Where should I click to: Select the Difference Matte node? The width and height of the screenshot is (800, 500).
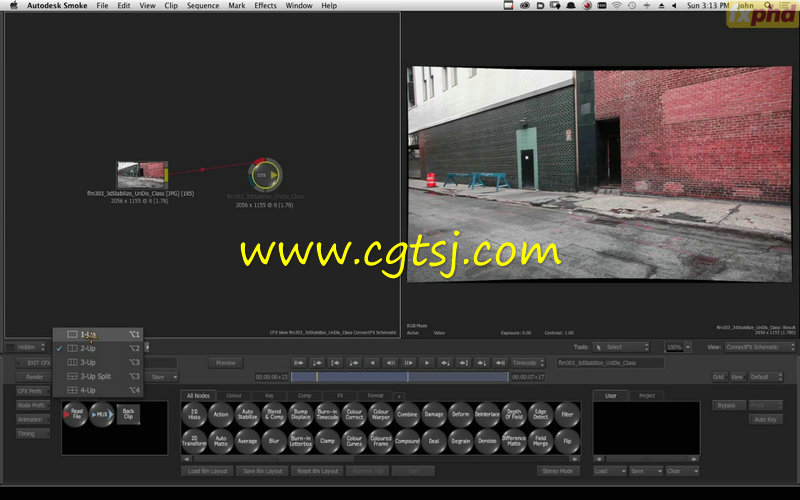point(514,441)
